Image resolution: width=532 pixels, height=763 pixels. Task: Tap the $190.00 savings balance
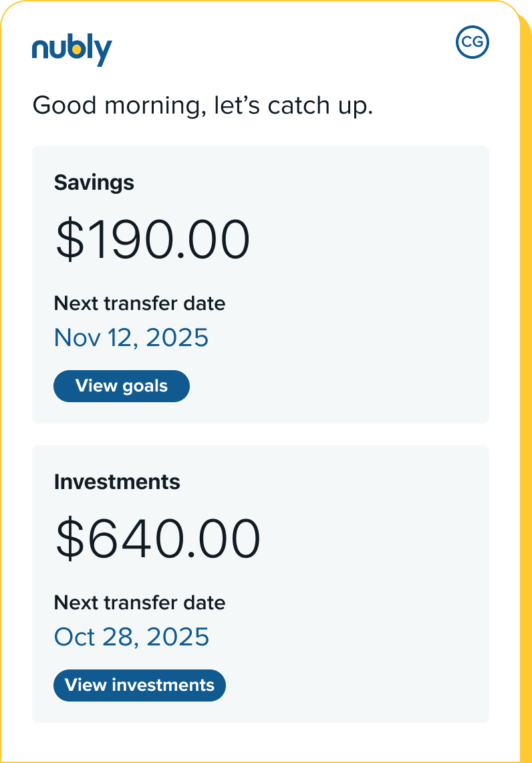(x=152, y=241)
